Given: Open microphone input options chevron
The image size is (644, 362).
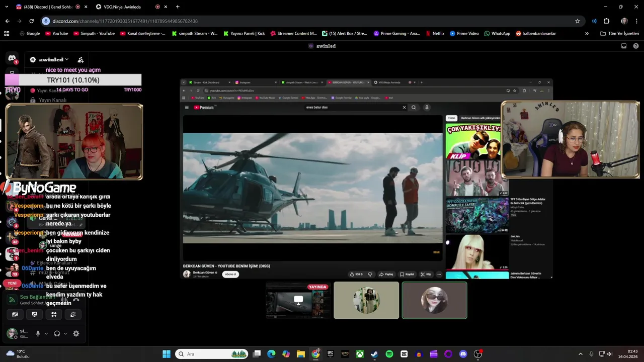Looking at the screenshot, I should tap(46, 333).
